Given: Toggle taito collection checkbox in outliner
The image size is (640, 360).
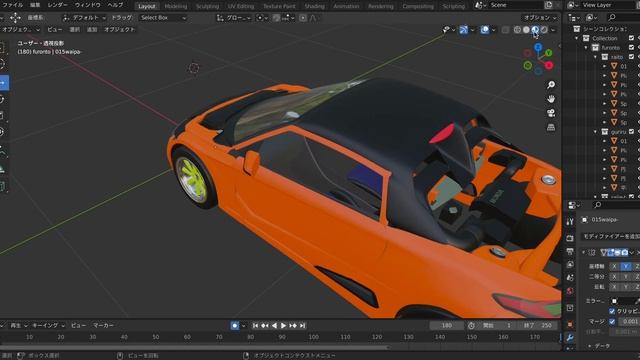Looking at the screenshot, I should pyautogui.click(x=631, y=57).
